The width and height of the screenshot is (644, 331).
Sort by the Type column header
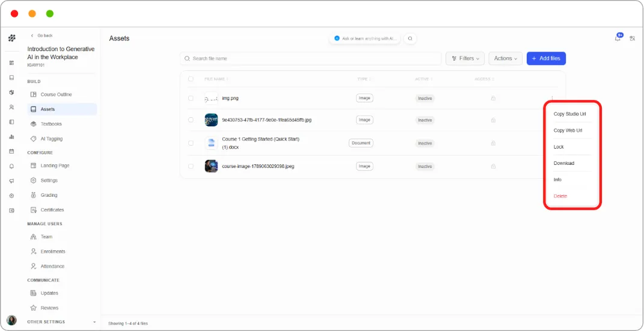coord(363,79)
